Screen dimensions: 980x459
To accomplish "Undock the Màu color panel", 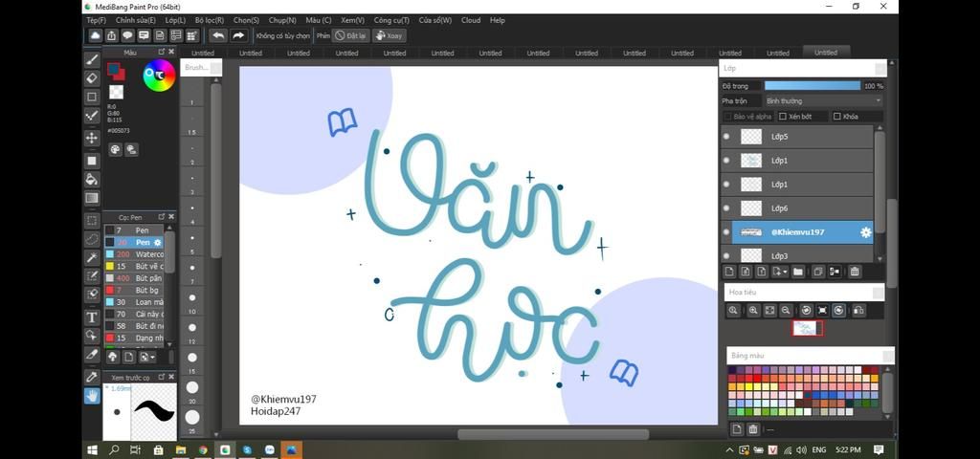I will (161, 52).
